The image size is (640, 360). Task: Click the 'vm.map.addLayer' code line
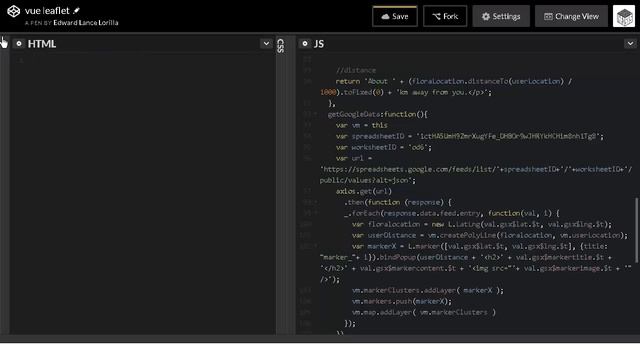tap(424, 313)
